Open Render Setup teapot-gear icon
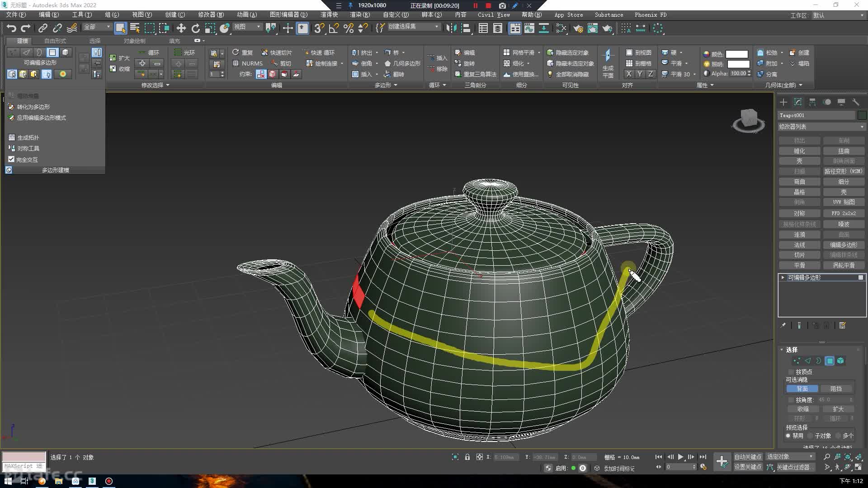Screen dimensions: 868x488 (x=578, y=28)
